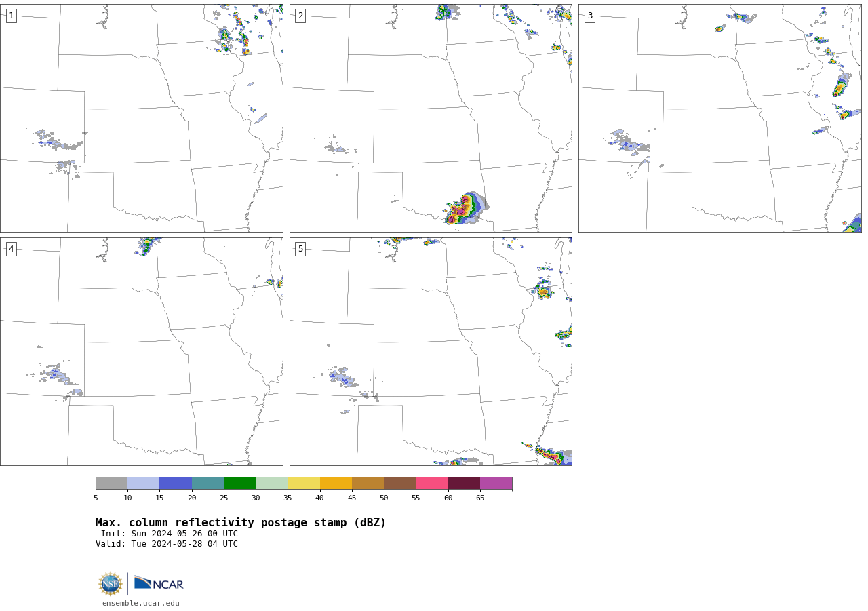Click the brown 50-55 dBZ swatch

tap(399, 483)
